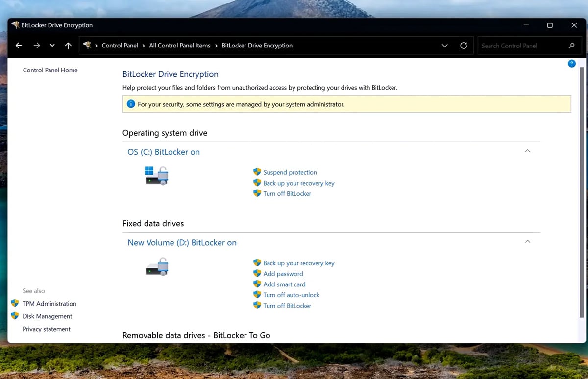Click the shield icon beside Disk Management
The image size is (588, 379).
[15, 316]
